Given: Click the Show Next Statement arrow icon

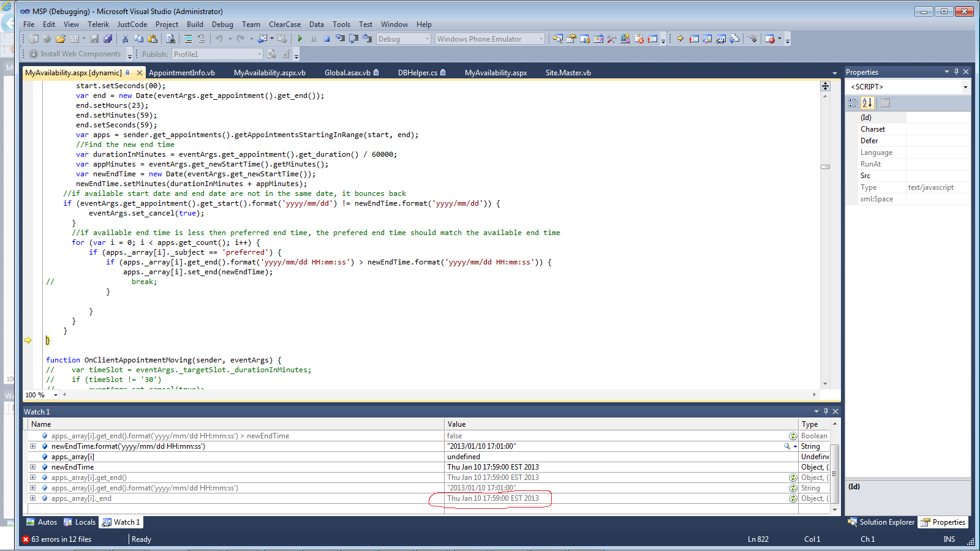Looking at the screenshot, I should (x=680, y=39).
